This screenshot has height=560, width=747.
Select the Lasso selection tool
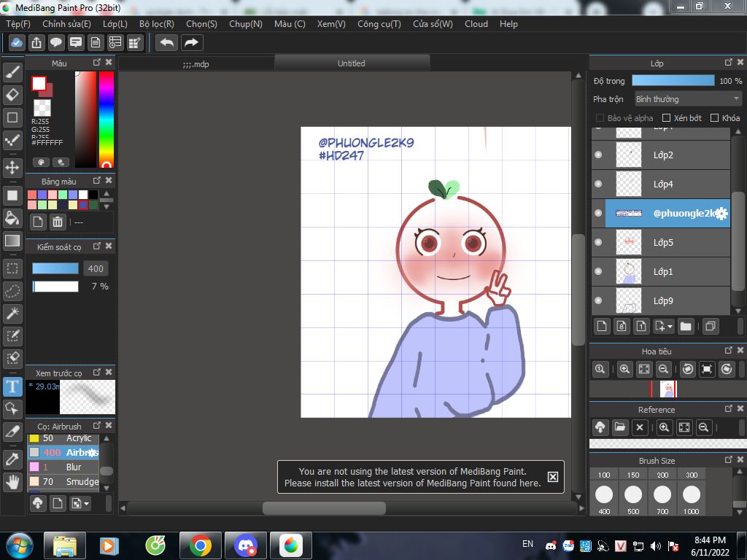(12, 291)
